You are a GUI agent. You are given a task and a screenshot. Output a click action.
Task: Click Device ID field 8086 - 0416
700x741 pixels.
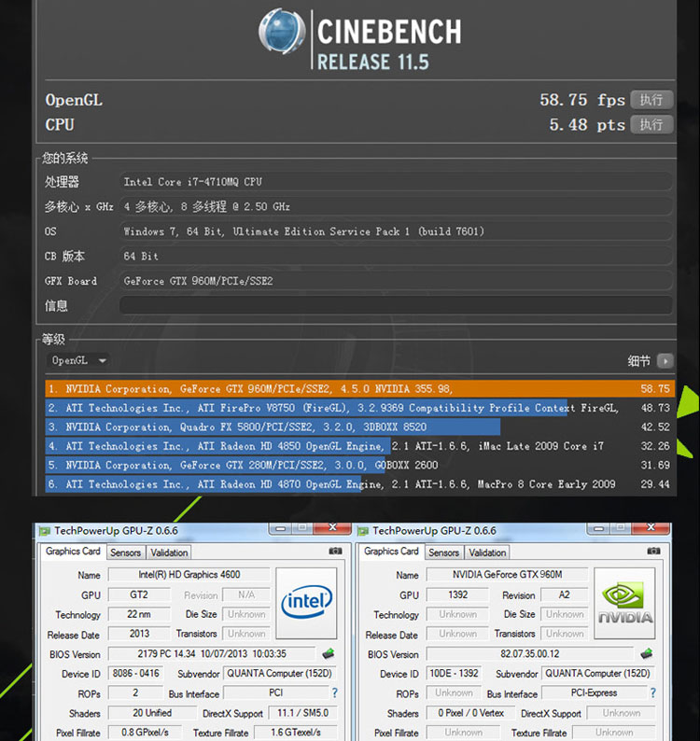[136, 674]
